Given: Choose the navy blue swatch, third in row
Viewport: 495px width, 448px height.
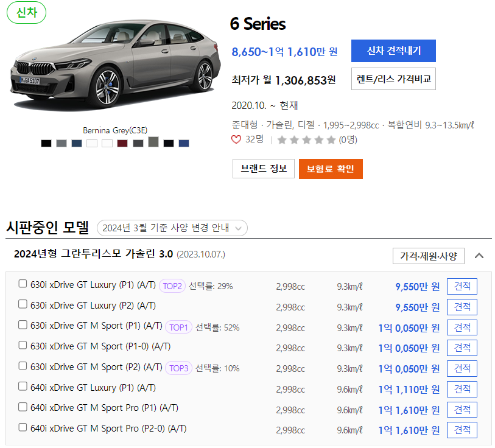Looking at the screenshot, I should (77, 143).
